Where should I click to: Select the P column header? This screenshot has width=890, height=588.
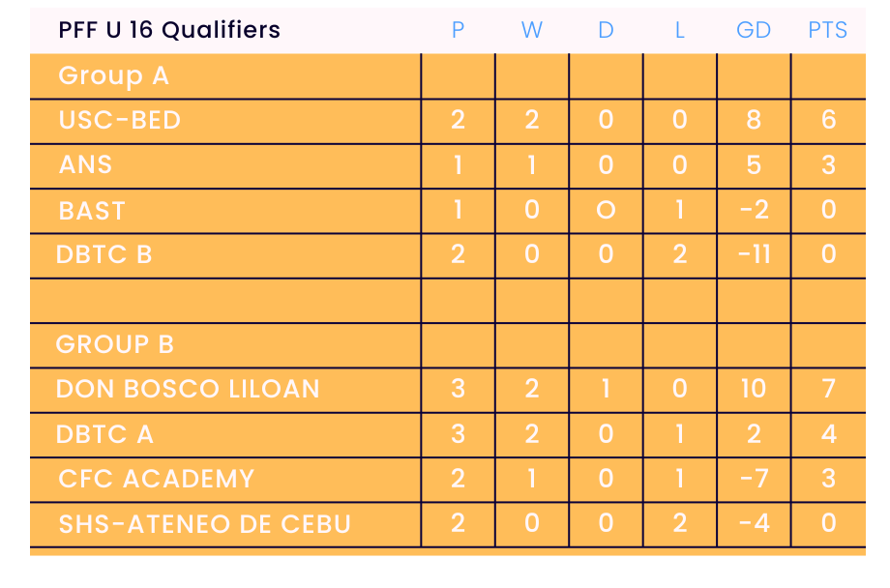[458, 30]
